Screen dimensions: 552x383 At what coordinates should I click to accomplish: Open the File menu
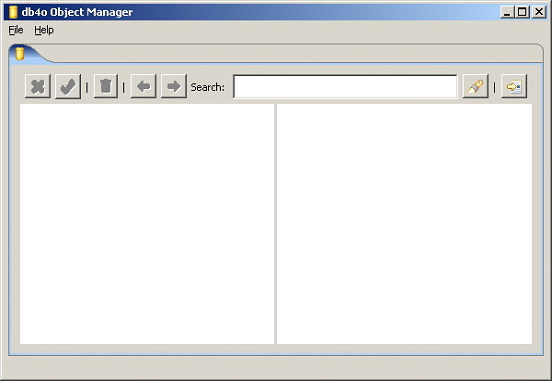tap(16, 30)
